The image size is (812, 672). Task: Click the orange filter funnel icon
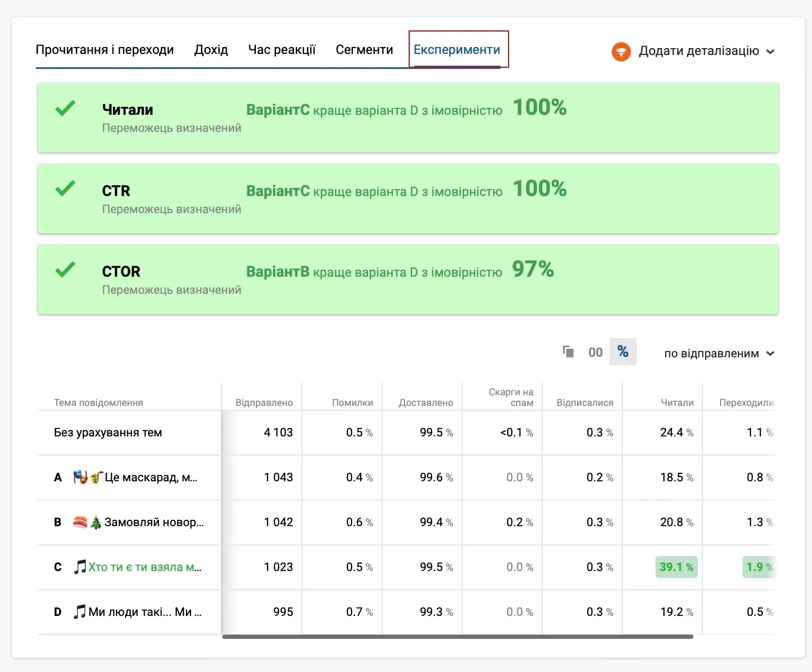tap(621, 51)
